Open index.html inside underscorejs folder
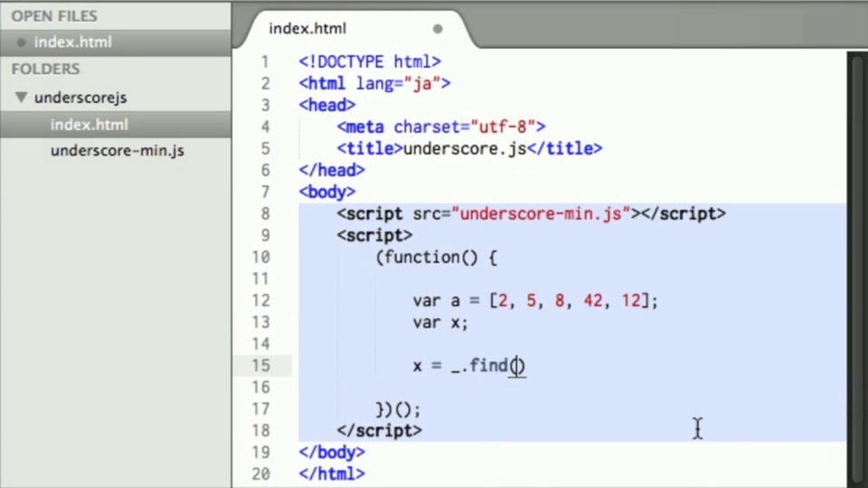The image size is (868, 488). click(x=90, y=125)
